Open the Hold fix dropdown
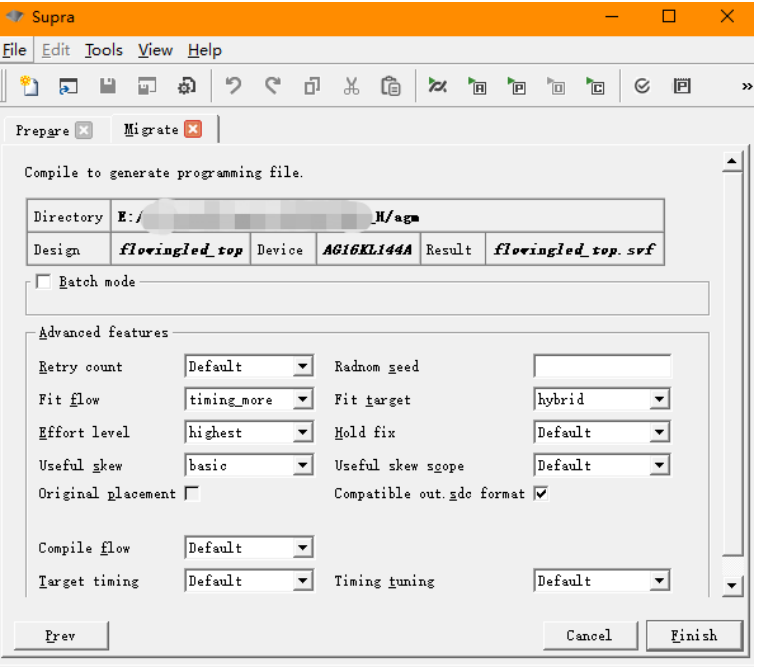The image size is (757, 667). (x=602, y=432)
